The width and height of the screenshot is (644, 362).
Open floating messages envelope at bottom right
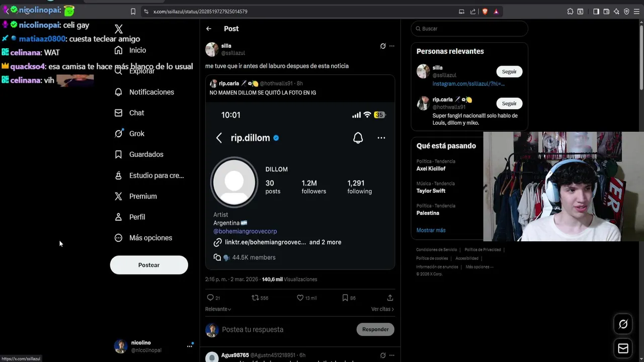pyautogui.click(x=623, y=348)
